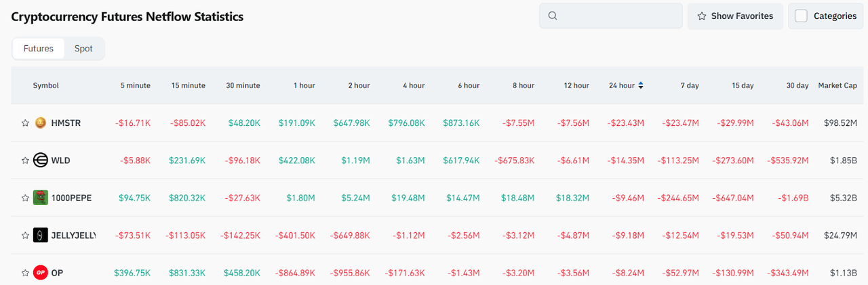Viewport: 868px width, 285px height.
Task: Open the OP symbol link
Action: click(x=57, y=273)
